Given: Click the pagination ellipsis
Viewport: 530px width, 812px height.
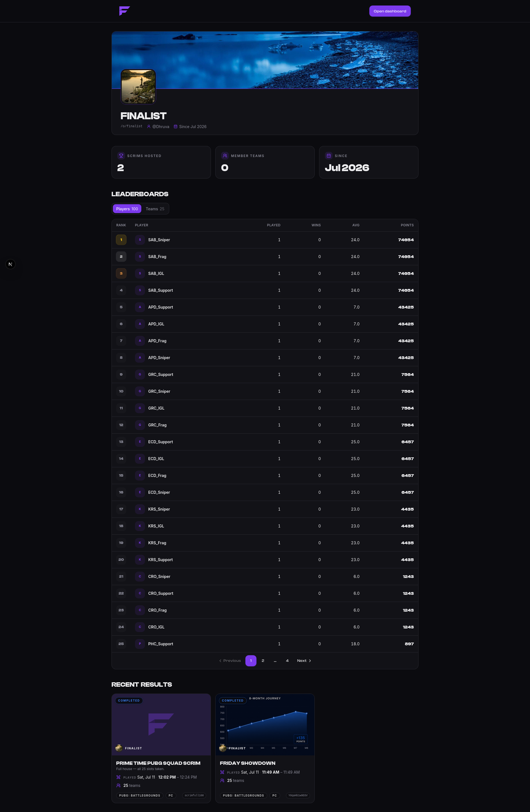Looking at the screenshot, I should (x=275, y=660).
